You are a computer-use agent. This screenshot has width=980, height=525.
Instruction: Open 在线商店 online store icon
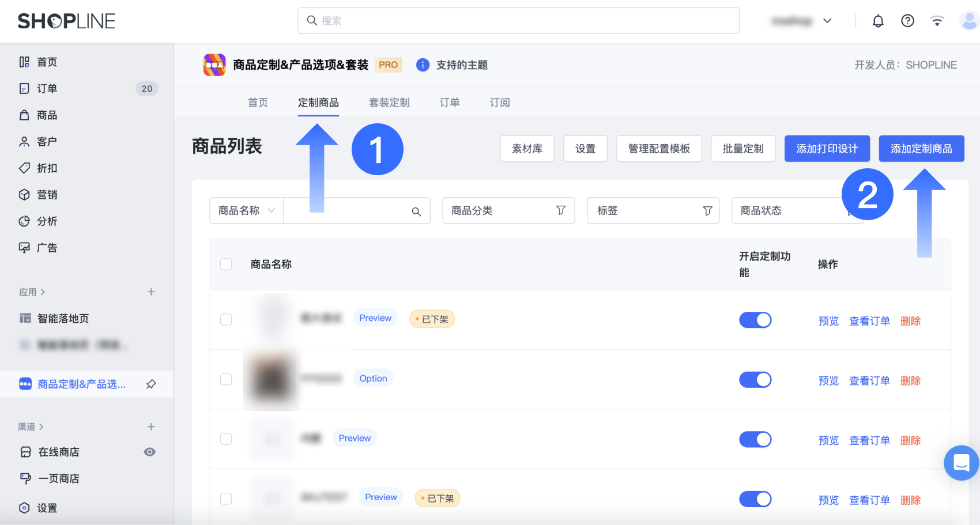coord(25,452)
